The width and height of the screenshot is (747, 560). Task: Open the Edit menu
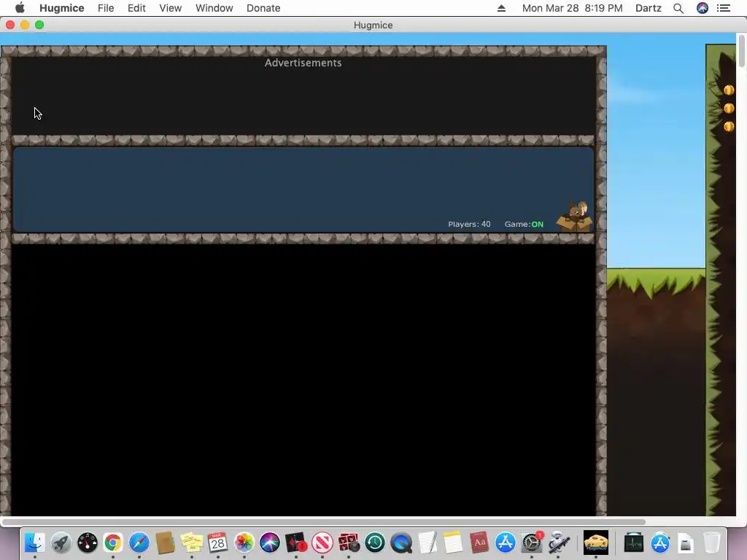136,8
